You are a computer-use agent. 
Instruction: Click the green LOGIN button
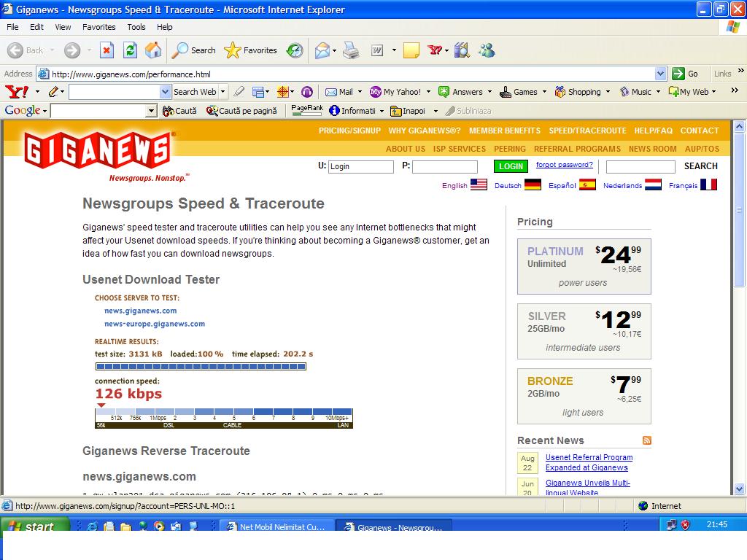(x=511, y=166)
